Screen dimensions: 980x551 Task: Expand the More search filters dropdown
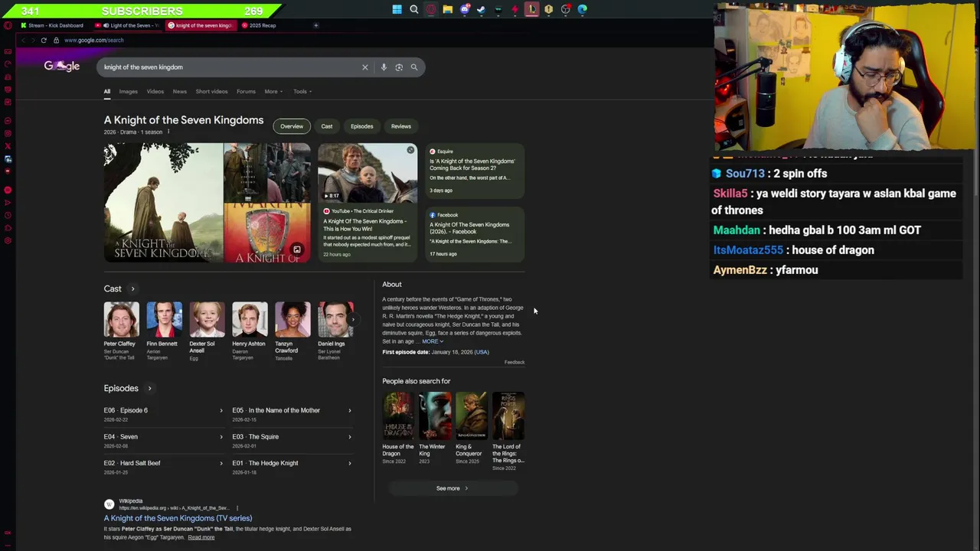[273, 92]
